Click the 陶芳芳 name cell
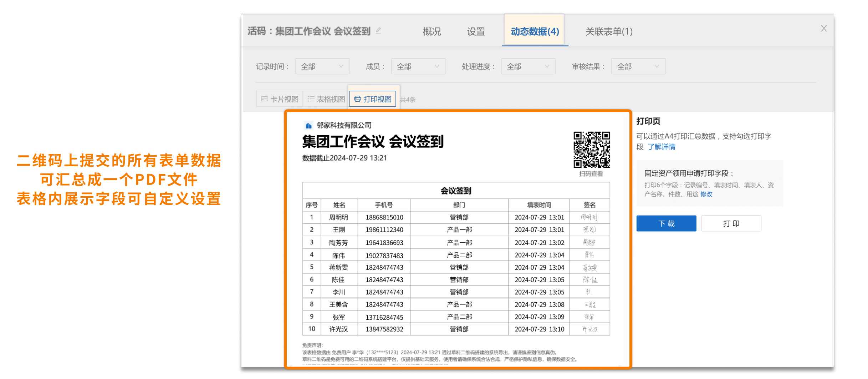Viewport: 868px width, 379px height. click(x=339, y=243)
